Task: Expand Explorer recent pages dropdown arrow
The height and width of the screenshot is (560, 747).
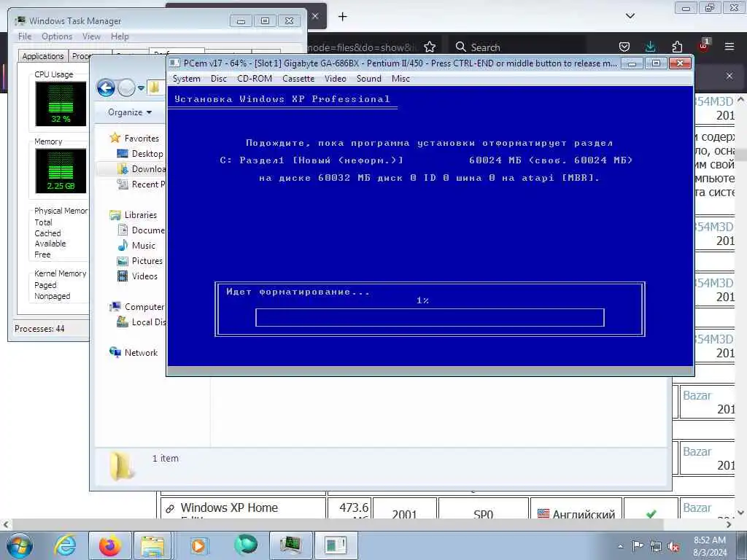Action: (141, 88)
